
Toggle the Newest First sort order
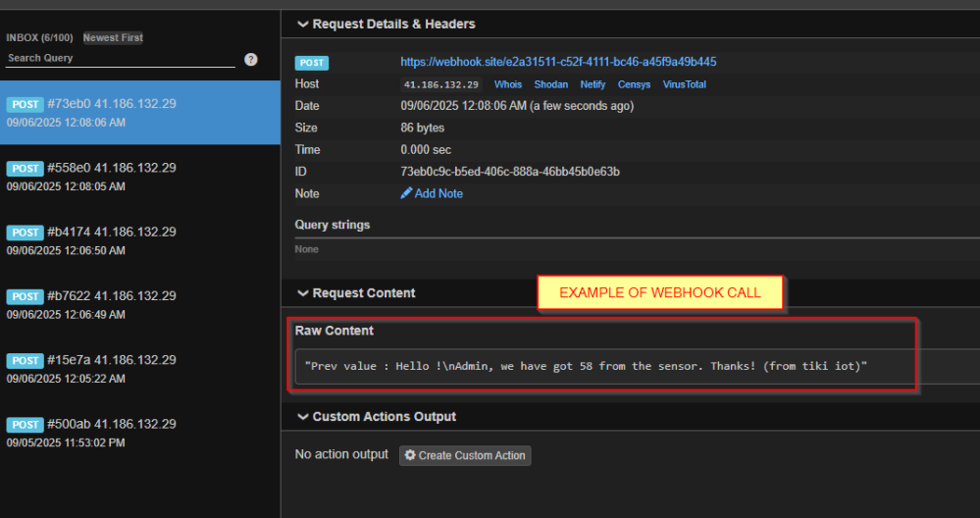pyautogui.click(x=113, y=37)
